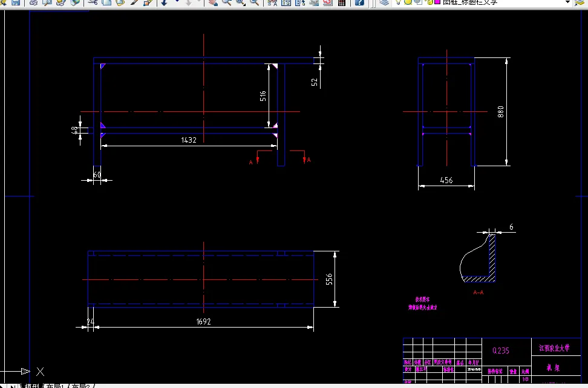Select the Pan hand tool
The width and height of the screenshot is (588, 388).
213,2
